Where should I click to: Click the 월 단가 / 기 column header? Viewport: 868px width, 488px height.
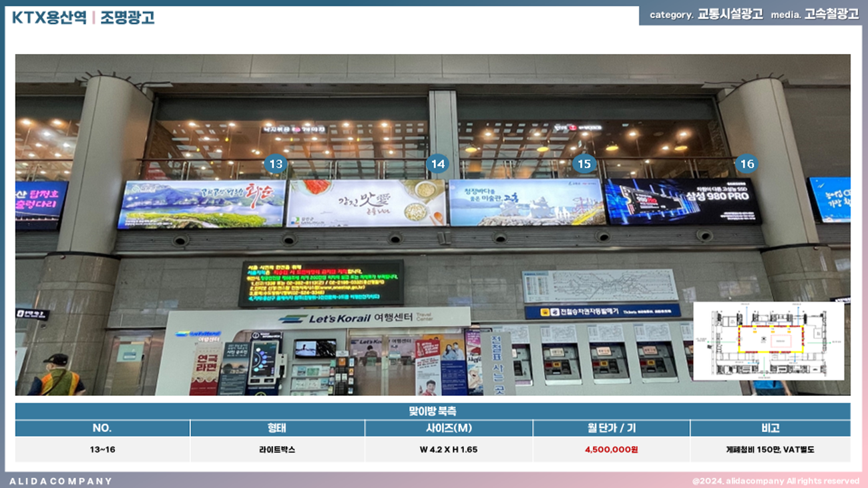(611, 428)
